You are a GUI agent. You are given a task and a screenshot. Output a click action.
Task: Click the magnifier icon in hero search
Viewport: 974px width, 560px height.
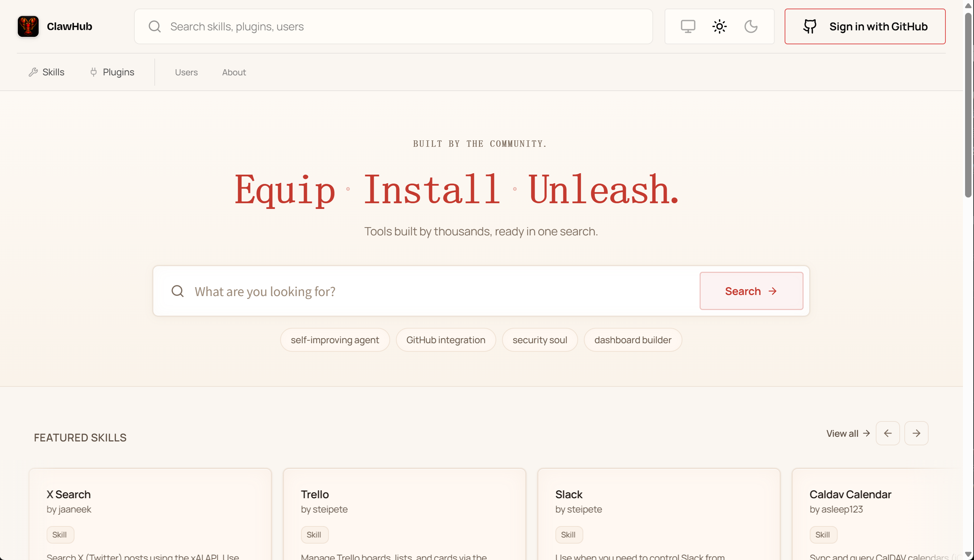[177, 291]
